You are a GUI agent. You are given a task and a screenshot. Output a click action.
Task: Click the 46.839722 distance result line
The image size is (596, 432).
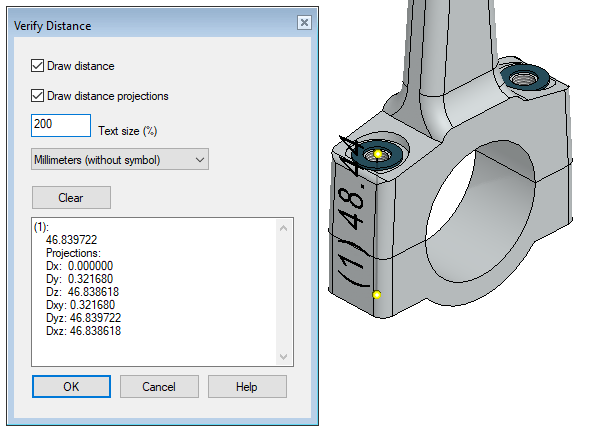tap(71, 240)
